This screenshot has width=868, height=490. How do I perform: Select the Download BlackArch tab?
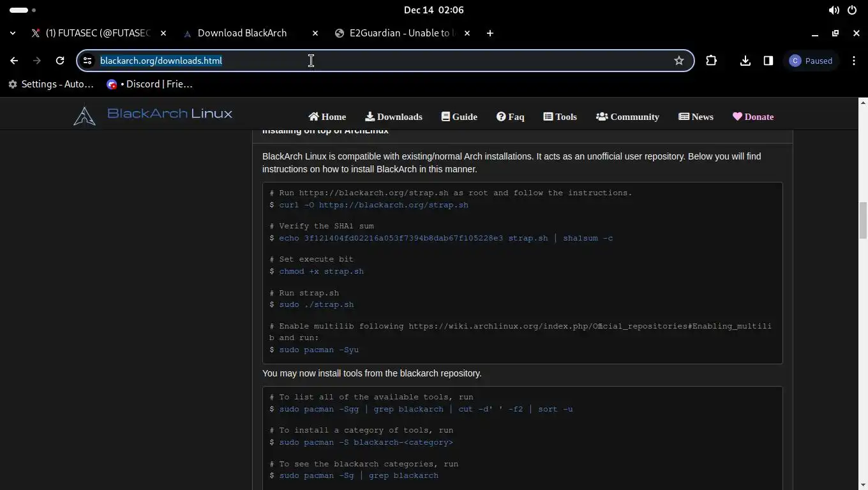coord(243,33)
